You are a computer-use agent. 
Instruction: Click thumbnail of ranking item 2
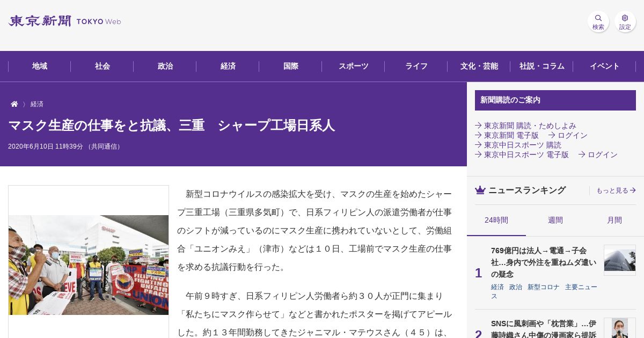click(620, 328)
